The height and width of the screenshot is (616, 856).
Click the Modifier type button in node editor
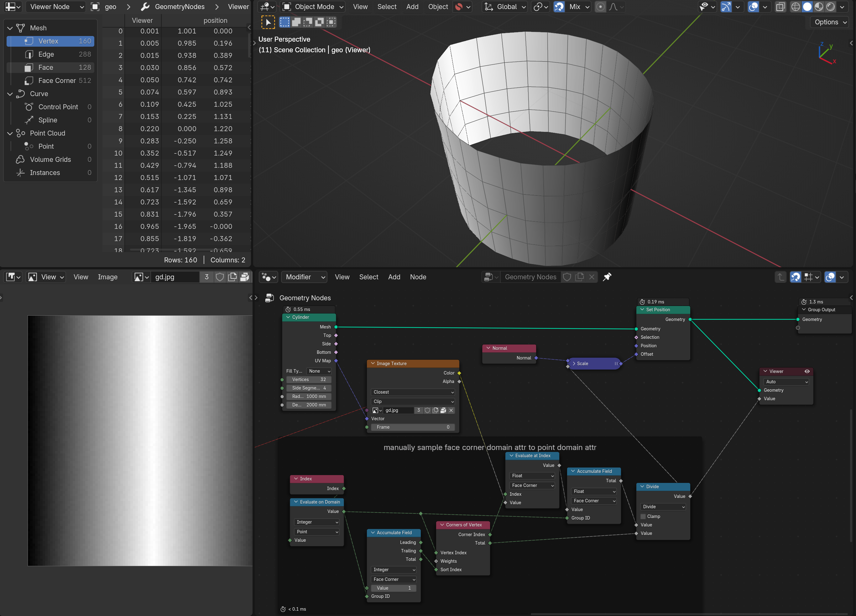click(x=305, y=277)
